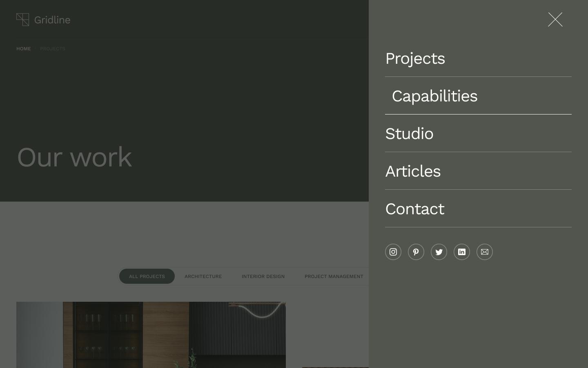Open the Pinterest social icon
588x368 pixels.
[416, 252]
